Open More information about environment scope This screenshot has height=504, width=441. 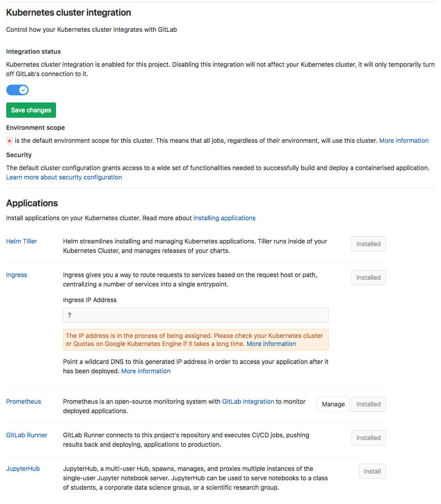tap(403, 140)
